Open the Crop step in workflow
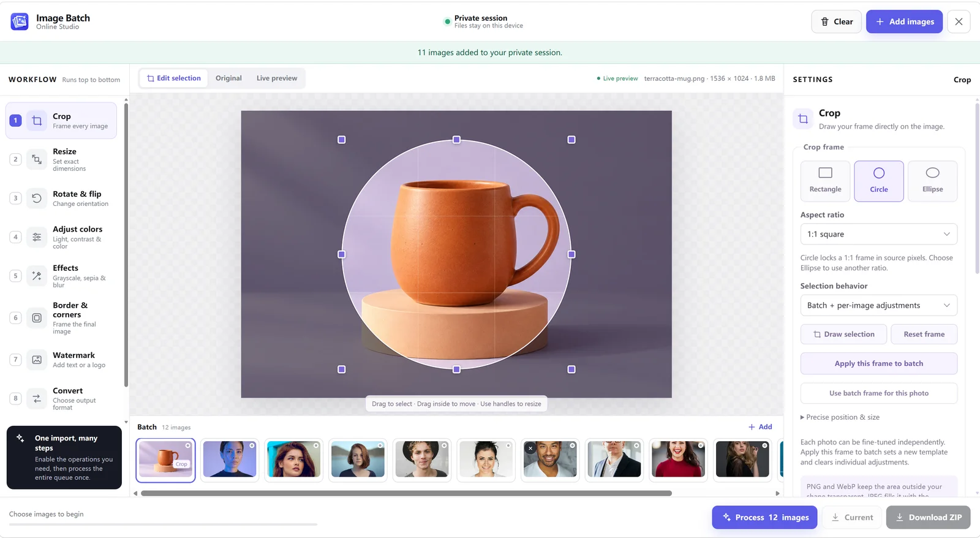The width and height of the screenshot is (980, 538). [x=61, y=121]
